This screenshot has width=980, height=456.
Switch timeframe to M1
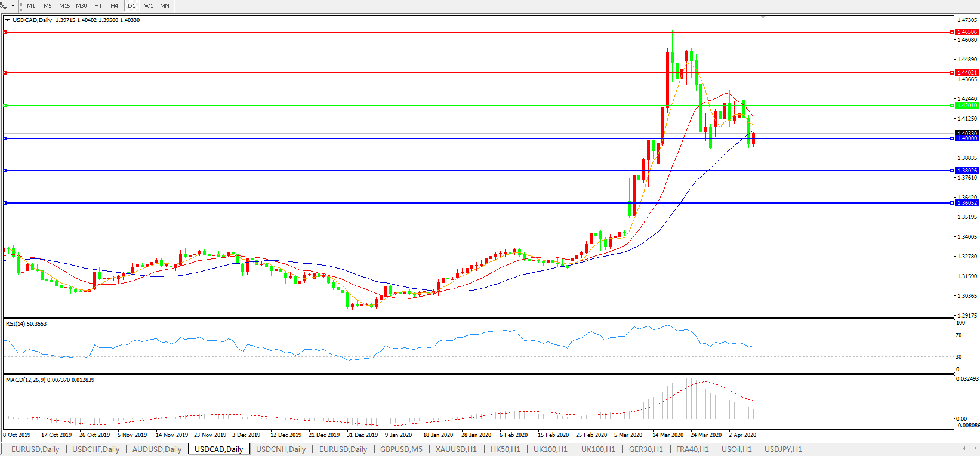pos(31,6)
